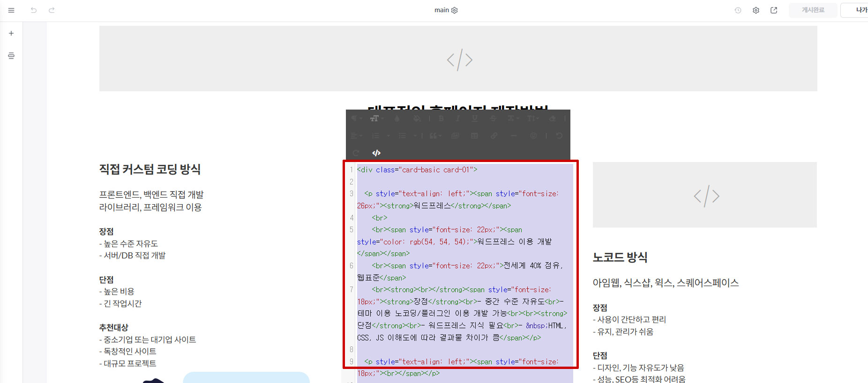Screen dimensions: 868x383
Task: Open site settings gear in top right
Action: click(756, 10)
